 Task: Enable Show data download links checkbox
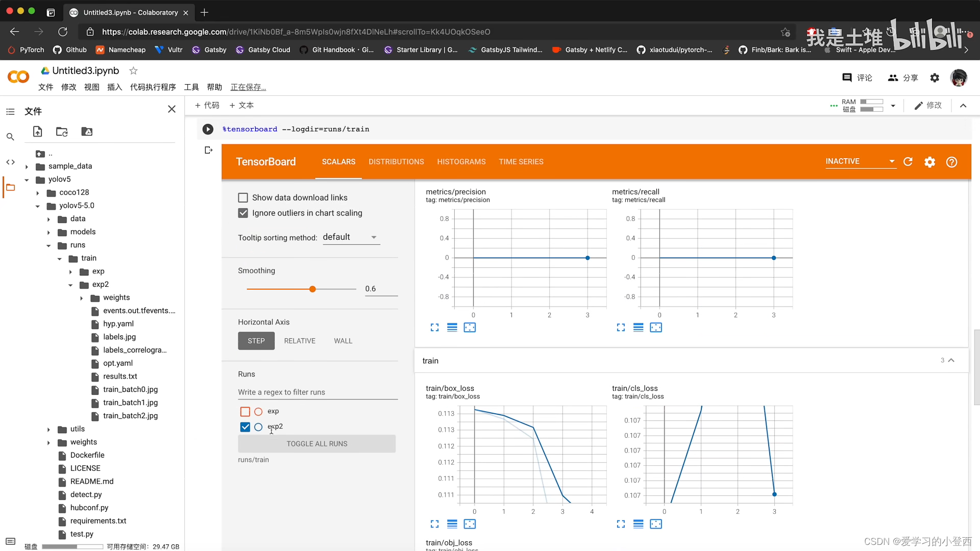click(x=243, y=197)
